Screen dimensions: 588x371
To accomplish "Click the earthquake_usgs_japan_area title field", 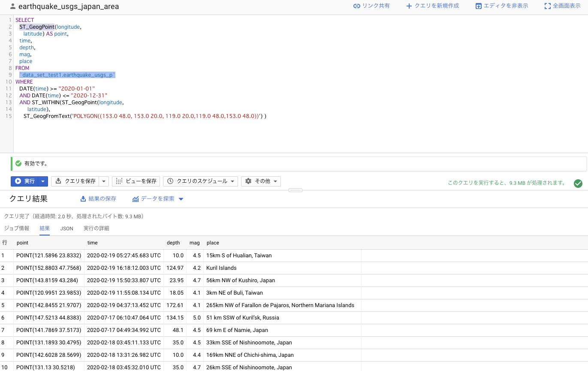I will point(53,6).
